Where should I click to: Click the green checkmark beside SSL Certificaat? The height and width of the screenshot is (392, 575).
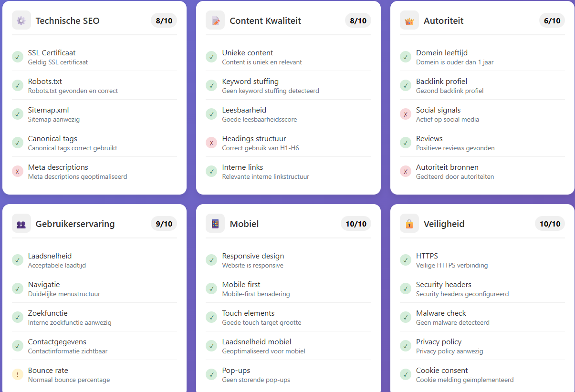click(x=18, y=57)
